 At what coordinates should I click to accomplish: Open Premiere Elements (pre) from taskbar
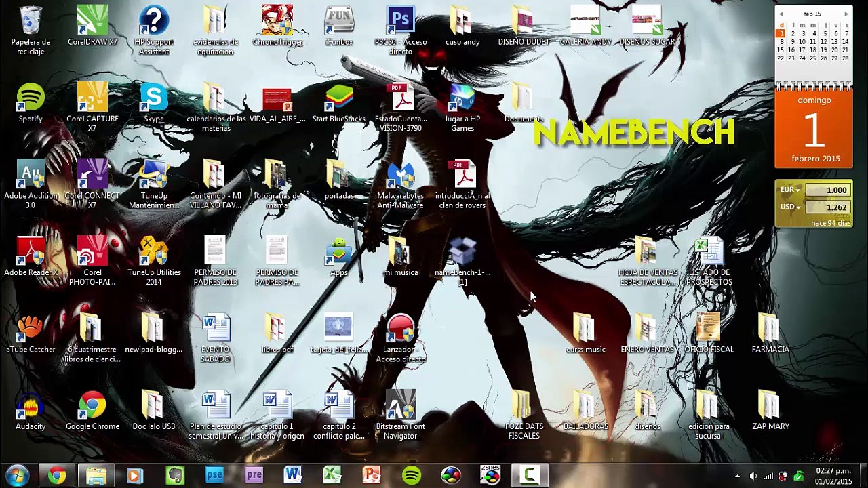[x=254, y=475]
